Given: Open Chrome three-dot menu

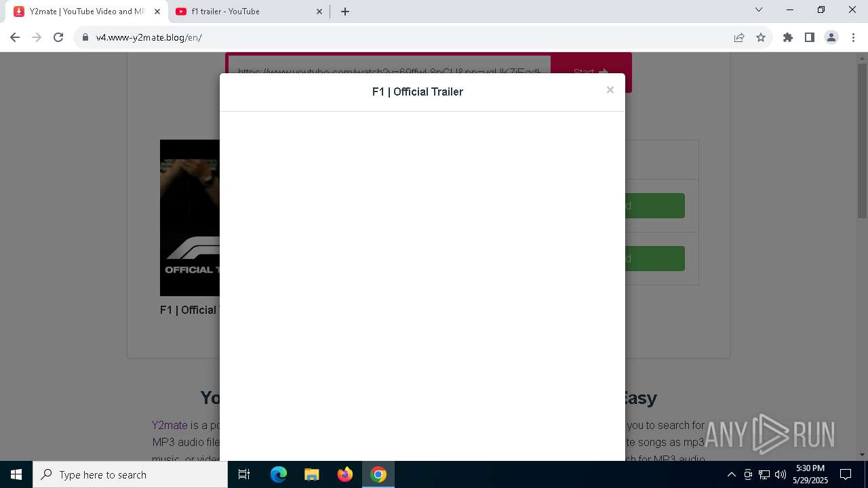Looking at the screenshot, I should [853, 37].
